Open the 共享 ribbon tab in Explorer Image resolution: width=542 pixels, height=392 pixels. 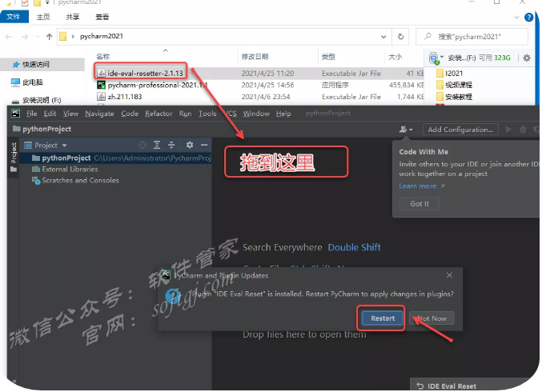tap(73, 17)
